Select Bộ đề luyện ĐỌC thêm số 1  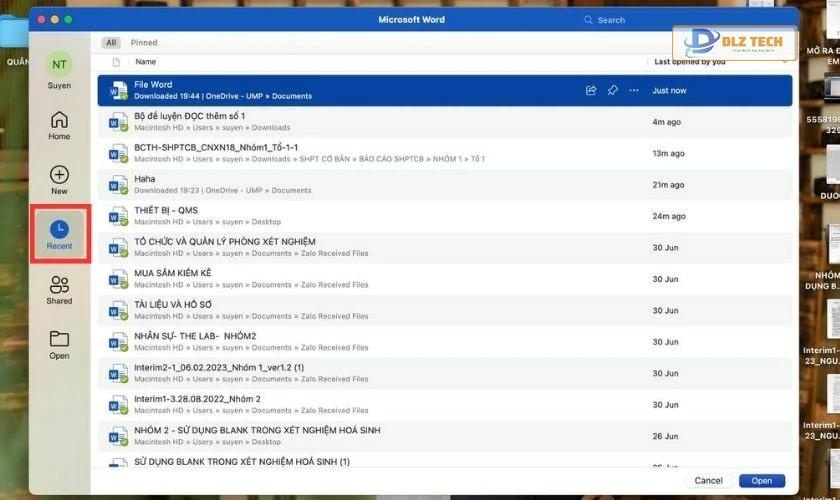[x=445, y=122]
